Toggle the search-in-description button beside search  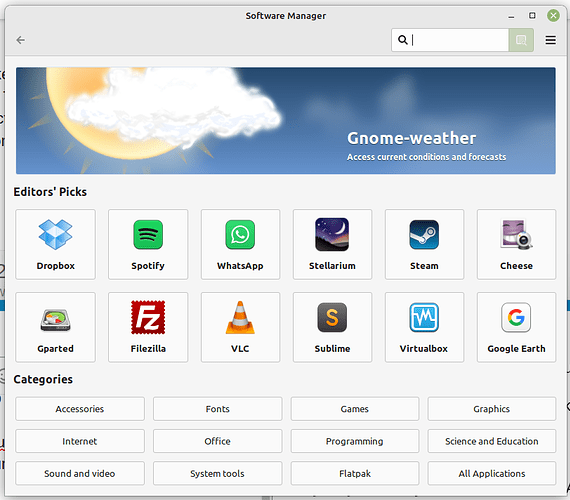521,40
